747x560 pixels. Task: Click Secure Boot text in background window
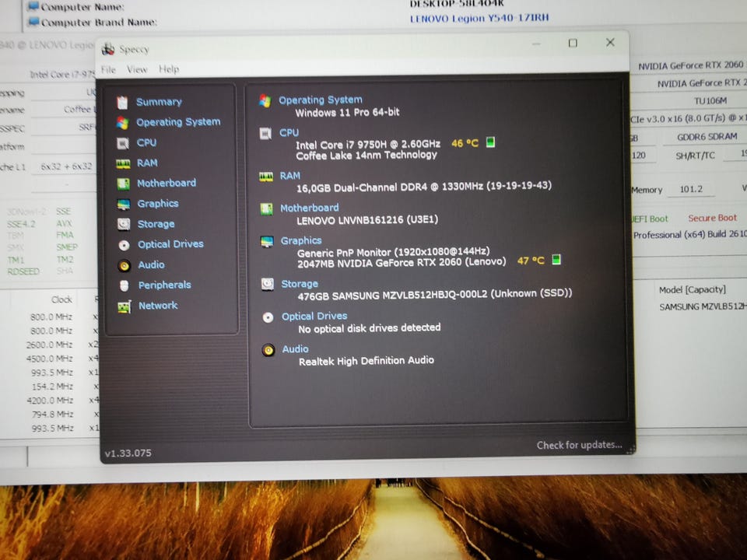pyautogui.click(x=712, y=218)
